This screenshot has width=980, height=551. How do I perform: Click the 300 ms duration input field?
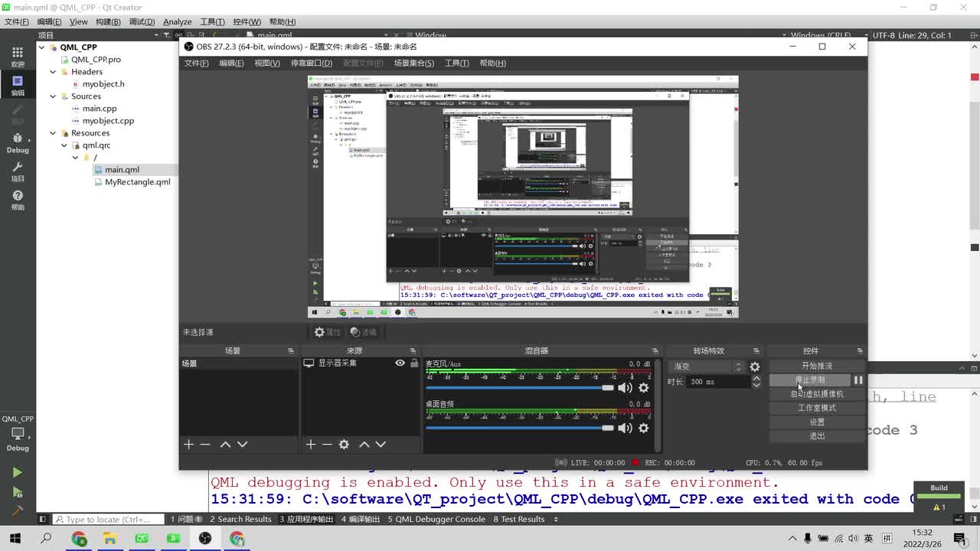point(718,381)
